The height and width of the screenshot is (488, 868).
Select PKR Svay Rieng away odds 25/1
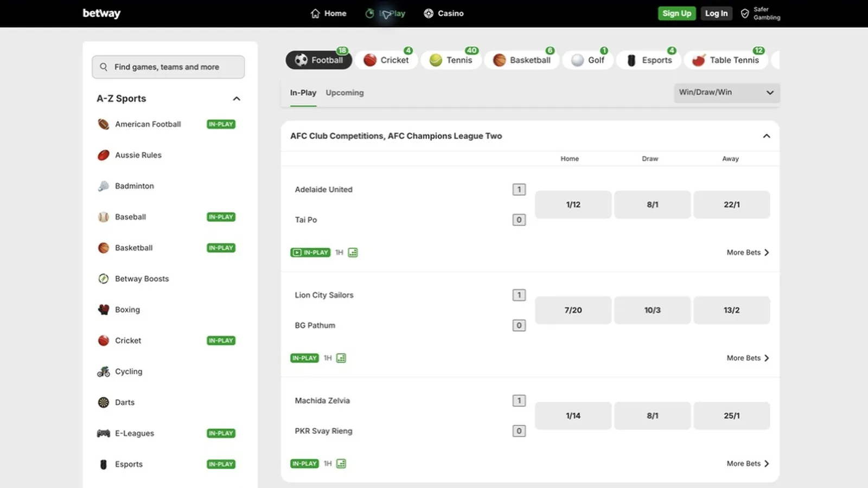pos(731,416)
